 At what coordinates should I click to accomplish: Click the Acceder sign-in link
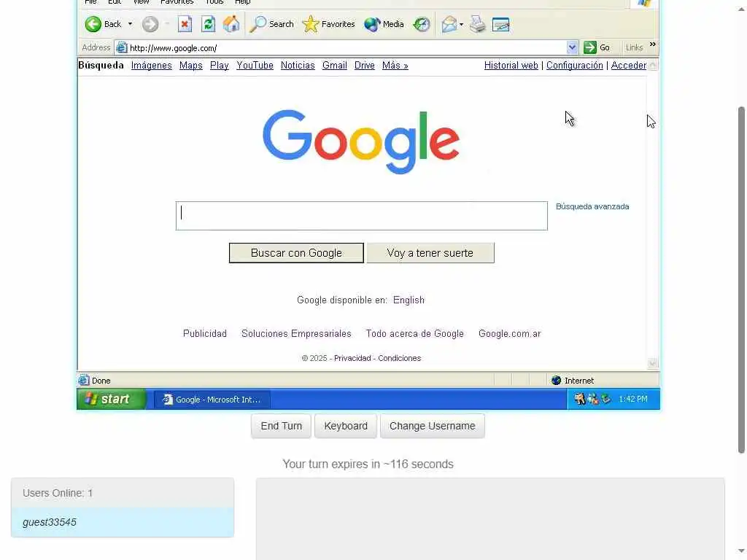coord(629,65)
